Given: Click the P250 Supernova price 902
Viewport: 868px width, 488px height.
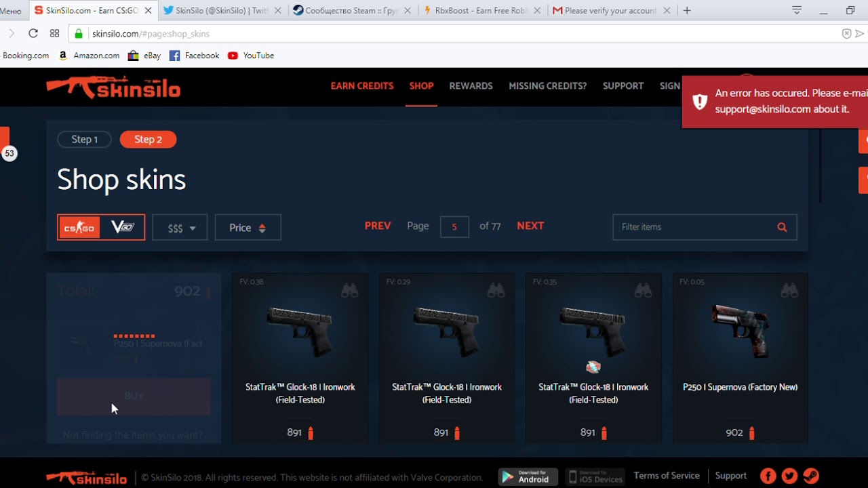Looking at the screenshot, I should (x=740, y=432).
